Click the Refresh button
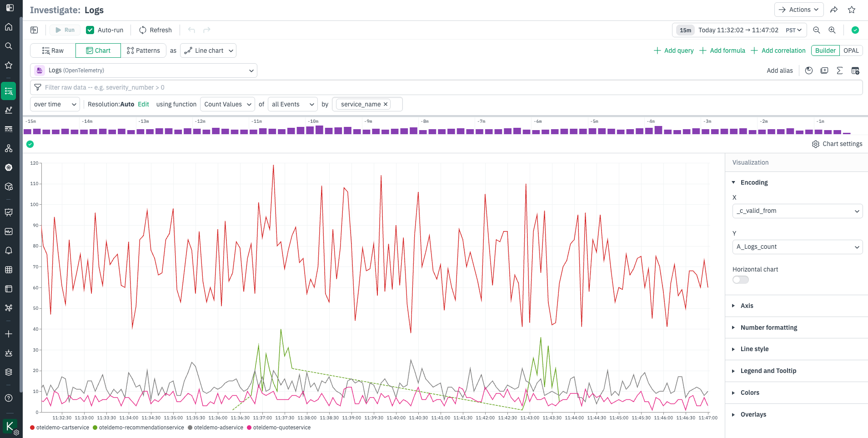 156,30
